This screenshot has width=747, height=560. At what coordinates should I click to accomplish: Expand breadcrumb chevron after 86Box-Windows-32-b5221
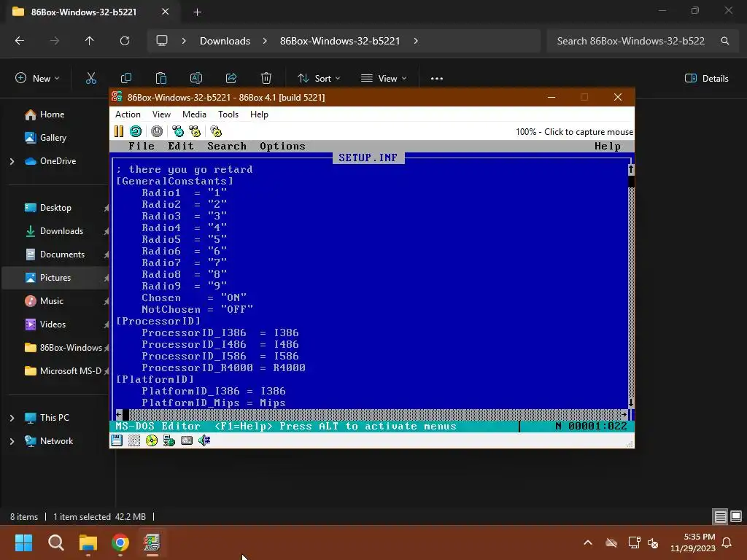click(416, 41)
